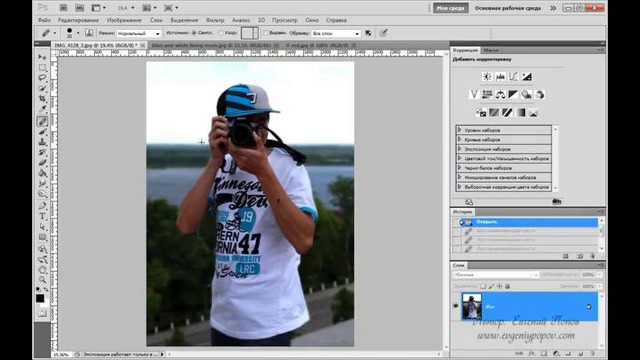Screen dimensions: 640x360
Task: Launch Bridge from the top bar
Action: [63, 8]
